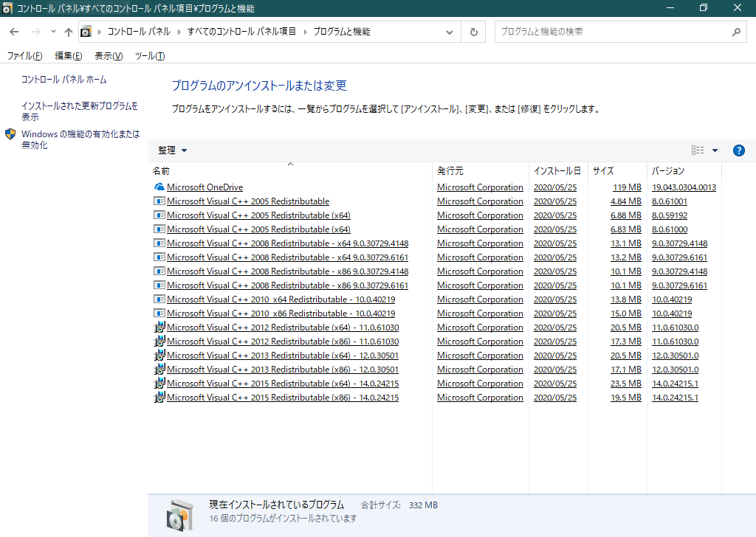Click the 15.0 MB size cell
Screen dimensions: 756x537
(626, 313)
